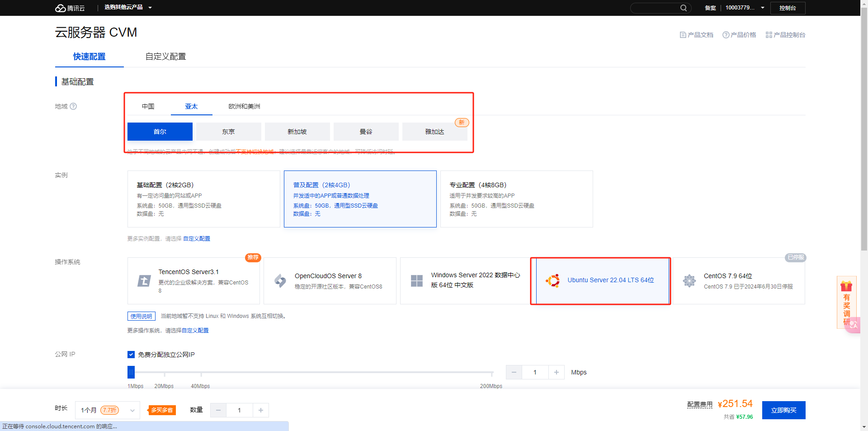Viewport: 868px width, 431px height.
Task: Click the 产品控制台 grid icon
Action: click(x=769, y=35)
